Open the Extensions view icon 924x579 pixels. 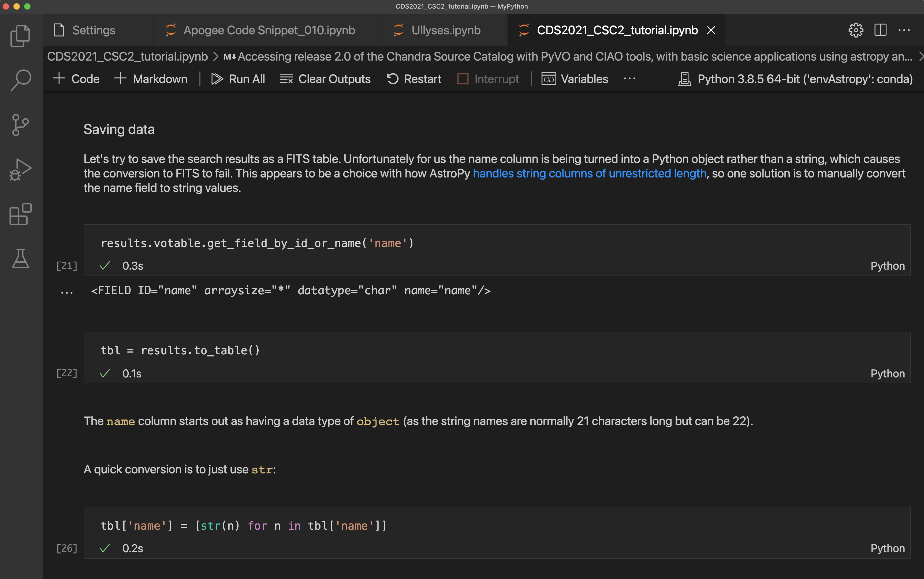pos(20,214)
